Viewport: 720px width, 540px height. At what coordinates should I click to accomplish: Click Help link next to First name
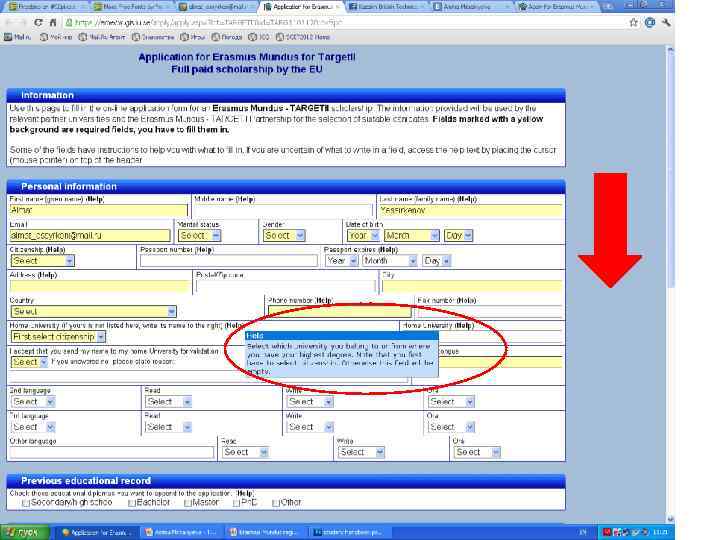point(96,199)
